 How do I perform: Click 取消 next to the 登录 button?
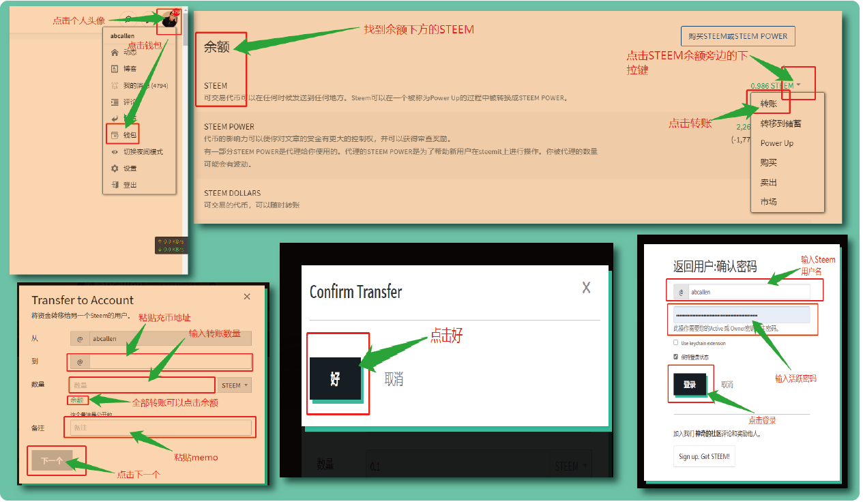tap(727, 385)
